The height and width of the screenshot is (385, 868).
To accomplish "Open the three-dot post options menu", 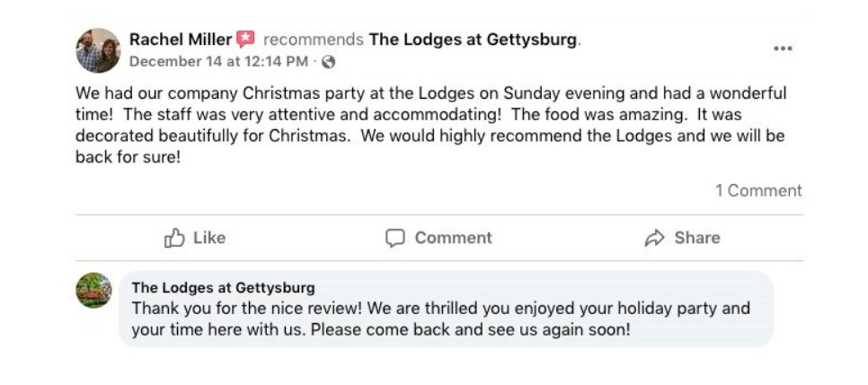I will tap(783, 48).
